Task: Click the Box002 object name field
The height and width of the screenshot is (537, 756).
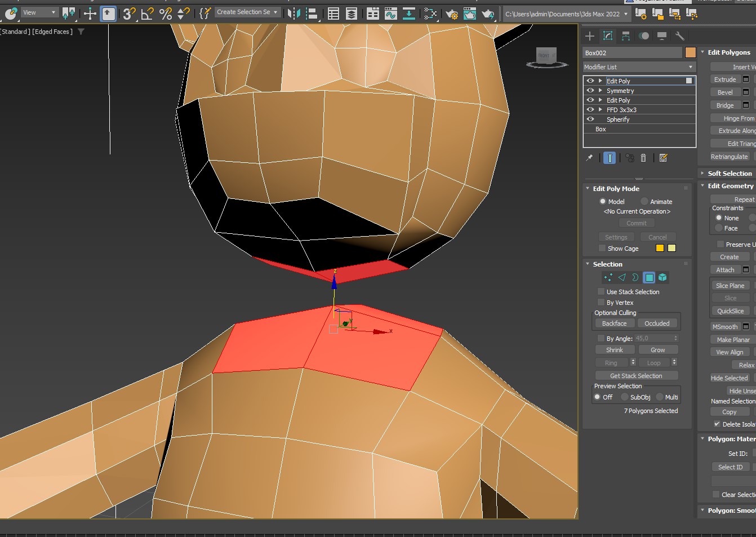Action: 632,53
